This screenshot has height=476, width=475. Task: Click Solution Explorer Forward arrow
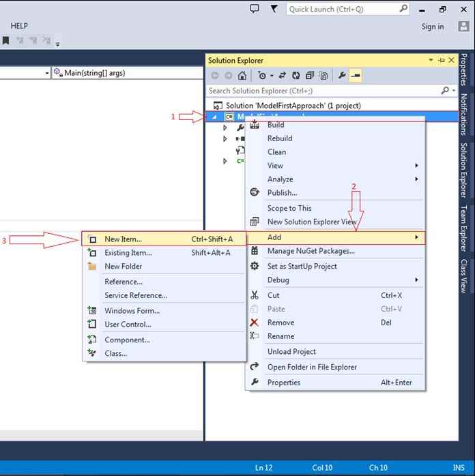tap(228, 76)
